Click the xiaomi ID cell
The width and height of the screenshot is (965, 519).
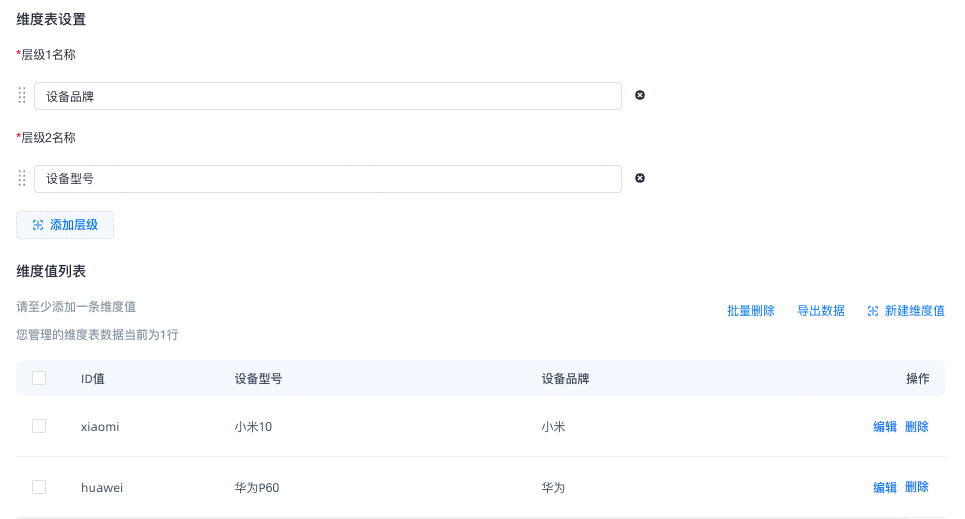(100, 427)
